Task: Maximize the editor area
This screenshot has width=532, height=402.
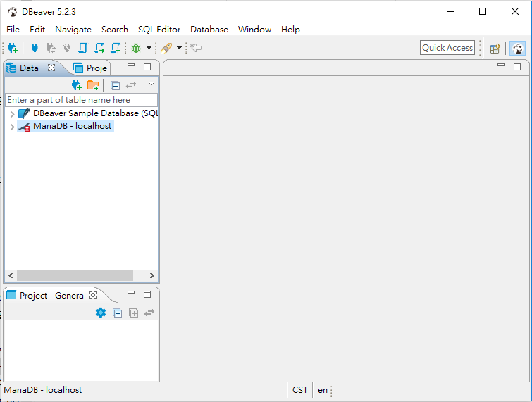Action: click(517, 67)
